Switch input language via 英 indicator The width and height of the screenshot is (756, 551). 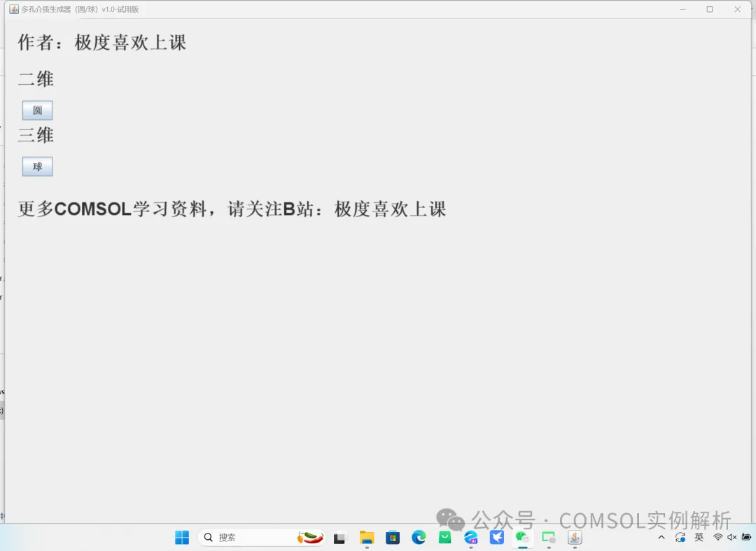[x=699, y=538]
